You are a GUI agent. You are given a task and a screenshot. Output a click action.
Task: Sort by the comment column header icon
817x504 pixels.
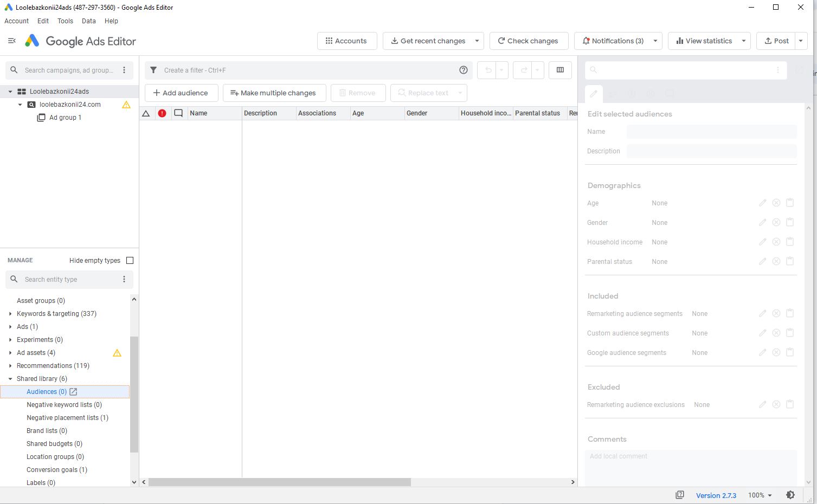(178, 113)
